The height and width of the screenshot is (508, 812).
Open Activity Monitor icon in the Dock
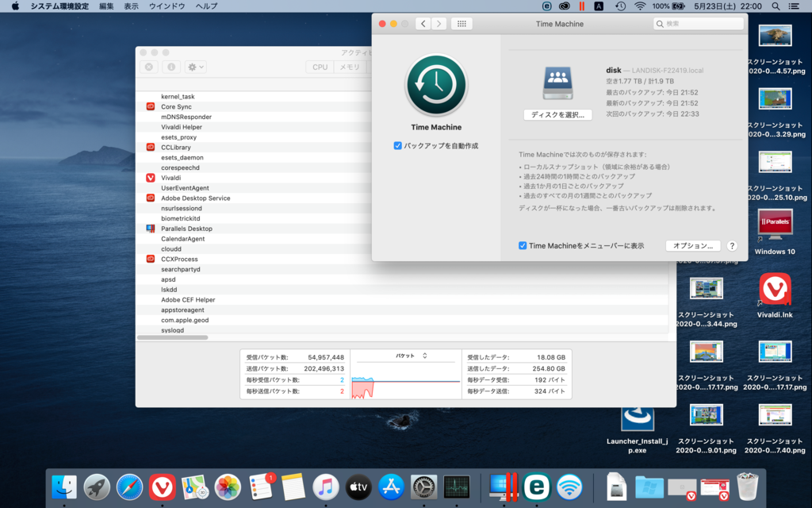pos(457,487)
